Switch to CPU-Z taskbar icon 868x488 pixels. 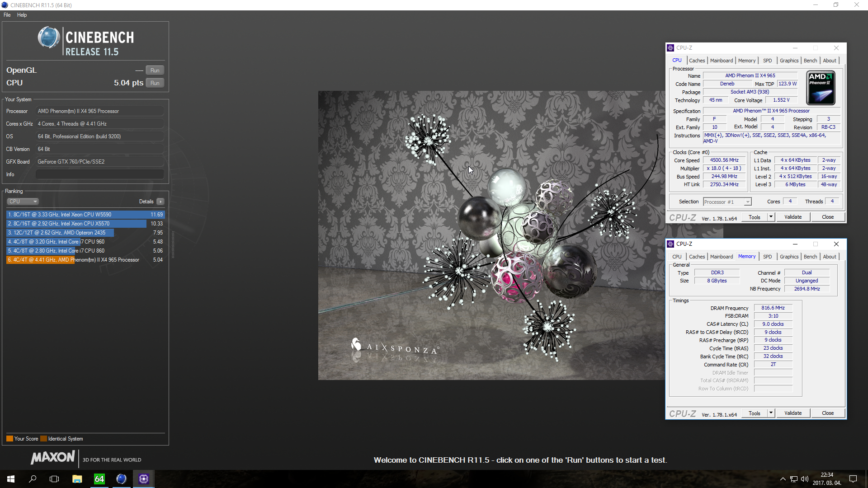tap(144, 479)
